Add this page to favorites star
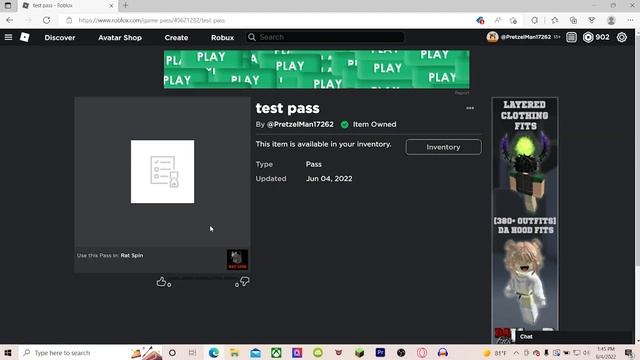640x360 pixels. (x=513, y=20)
